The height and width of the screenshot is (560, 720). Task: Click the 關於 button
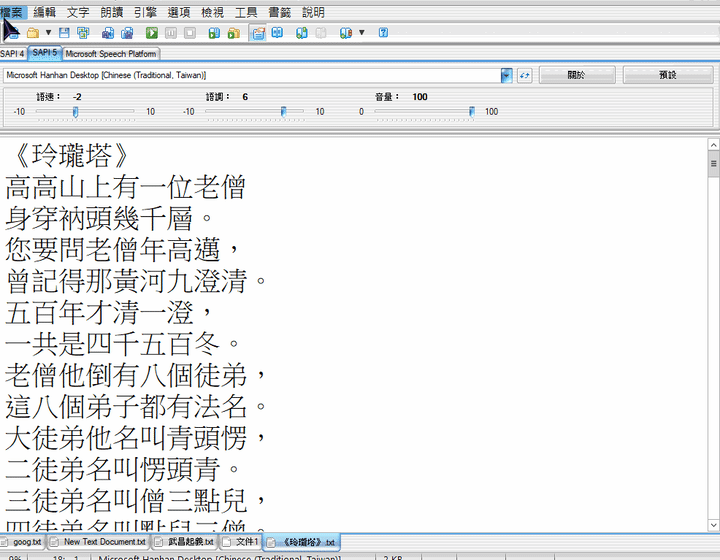pyautogui.click(x=577, y=75)
